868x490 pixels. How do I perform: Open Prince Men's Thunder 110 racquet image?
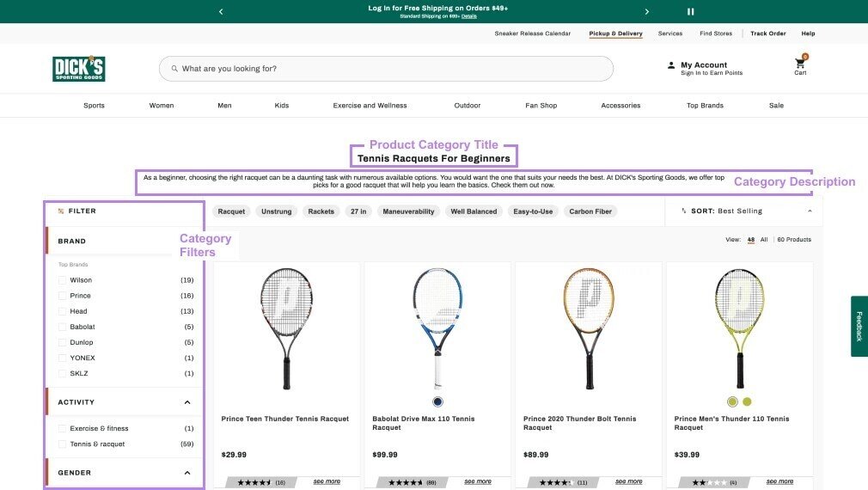coord(740,329)
